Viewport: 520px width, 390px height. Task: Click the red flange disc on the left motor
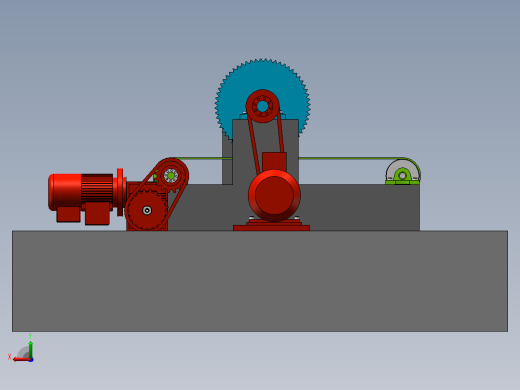(120, 192)
